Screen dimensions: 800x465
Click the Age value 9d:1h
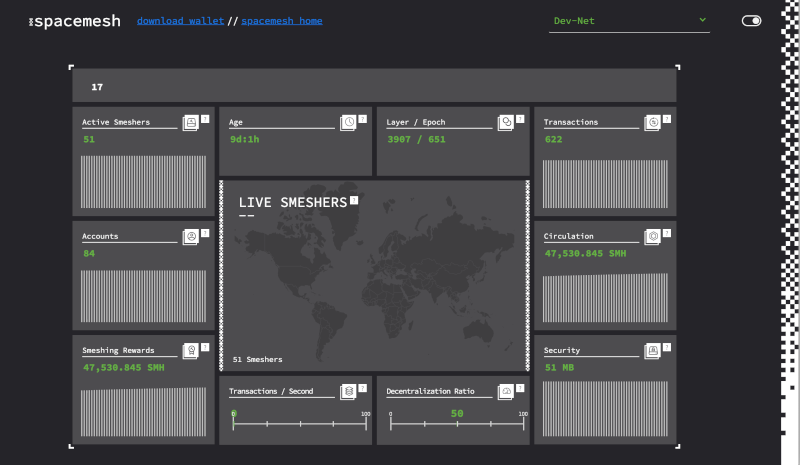point(244,139)
